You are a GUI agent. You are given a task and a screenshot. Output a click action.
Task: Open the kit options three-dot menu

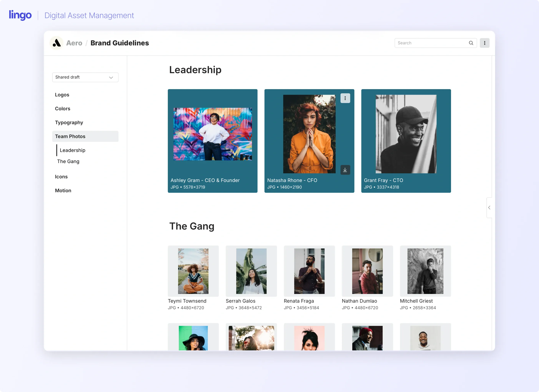pos(484,43)
